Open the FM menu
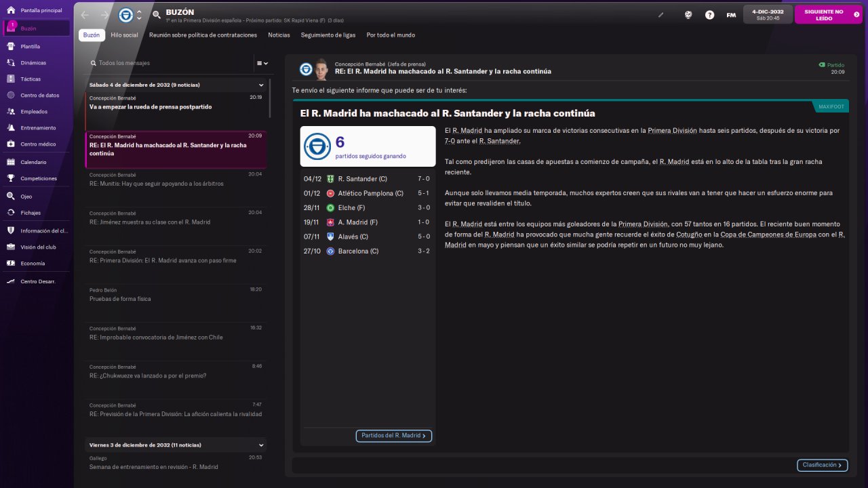This screenshot has height=488, width=868. coord(731,14)
